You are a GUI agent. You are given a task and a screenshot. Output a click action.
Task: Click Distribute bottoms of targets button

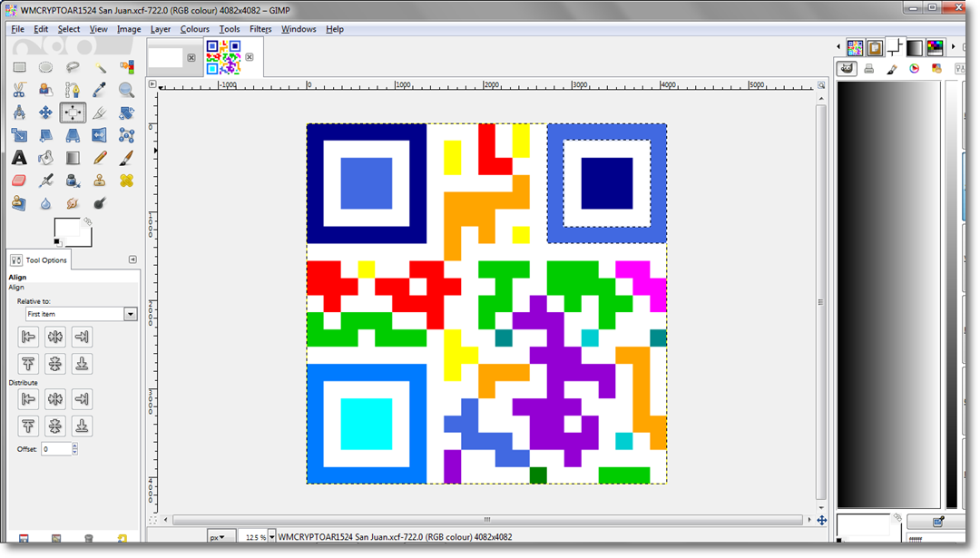pos(82,426)
